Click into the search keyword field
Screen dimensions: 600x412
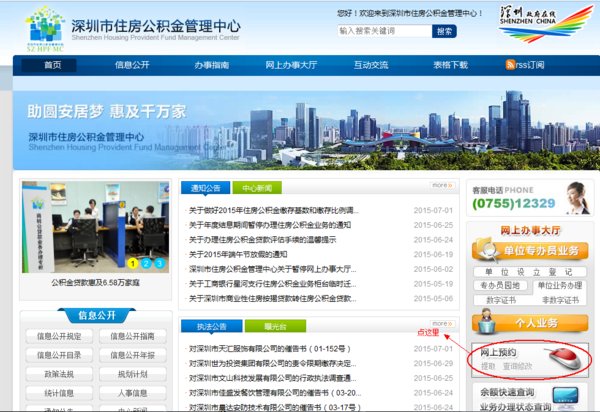tap(385, 31)
